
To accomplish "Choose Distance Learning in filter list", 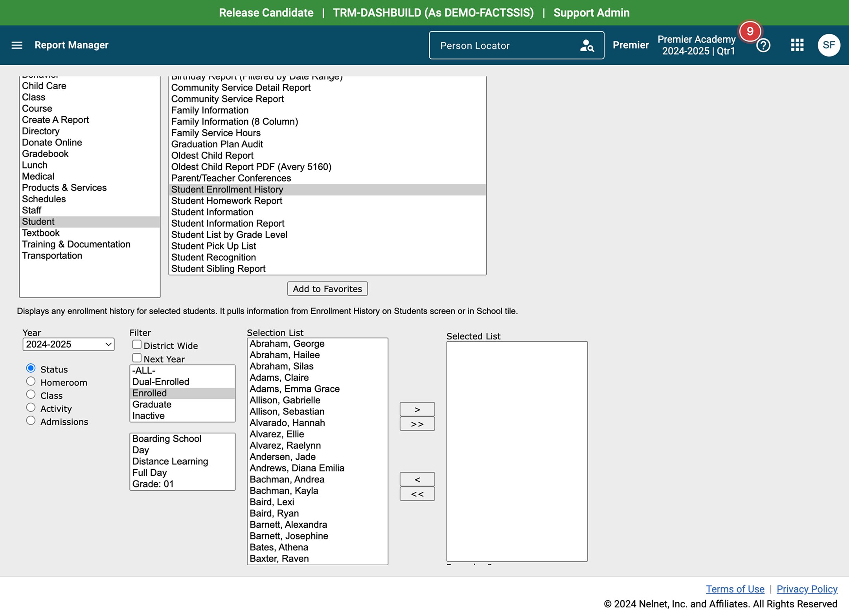I will 170,461.
